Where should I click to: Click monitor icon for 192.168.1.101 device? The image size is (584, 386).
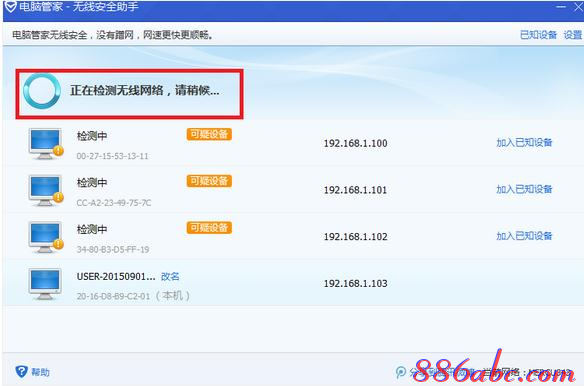pyautogui.click(x=46, y=191)
